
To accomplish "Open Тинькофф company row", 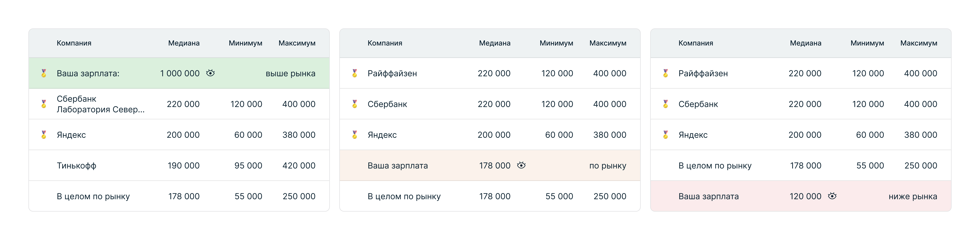I will click(x=179, y=166).
